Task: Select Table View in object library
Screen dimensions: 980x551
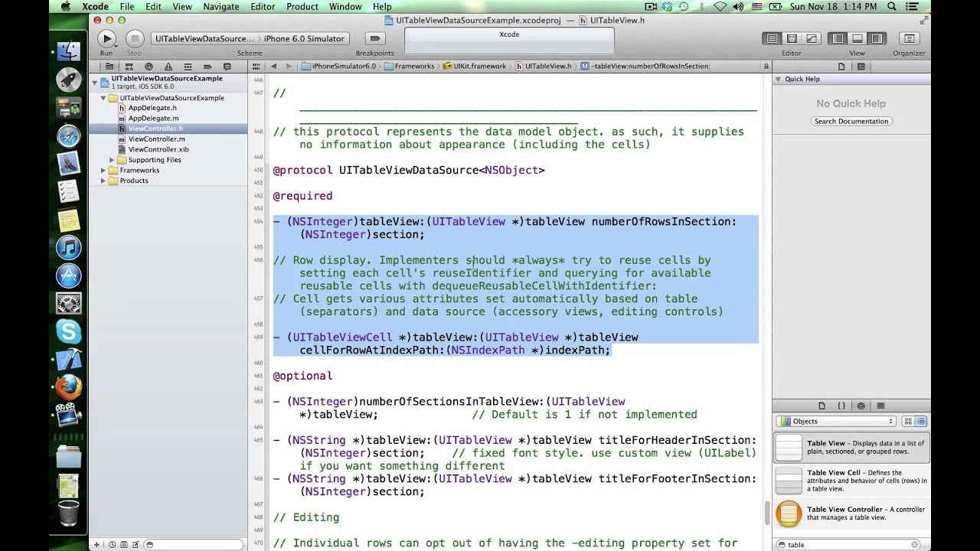Action: tap(851, 448)
